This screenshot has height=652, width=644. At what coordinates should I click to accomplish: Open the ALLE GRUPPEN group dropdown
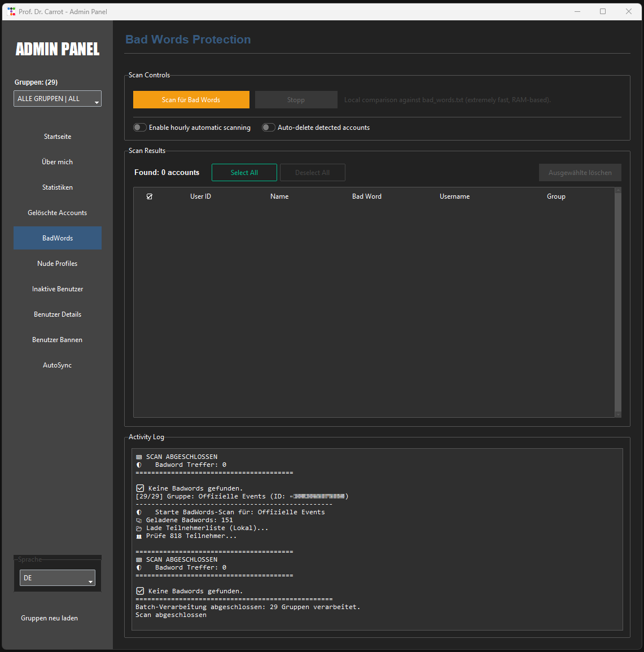(58, 99)
